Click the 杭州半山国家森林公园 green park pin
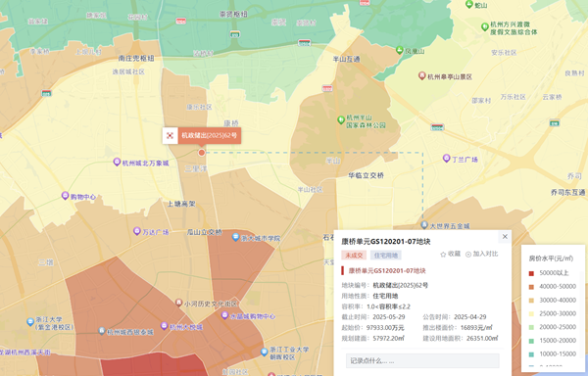The image size is (588, 376). pyautogui.click(x=341, y=119)
